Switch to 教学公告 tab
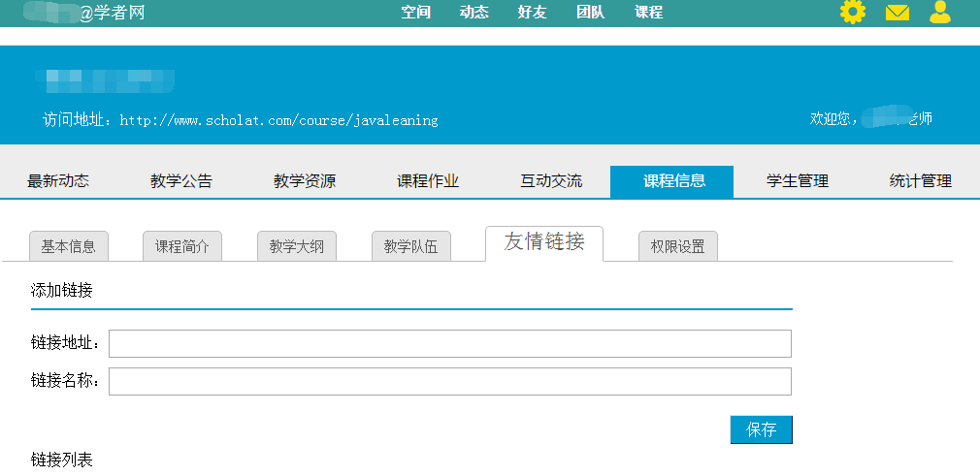This screenshot has height=476, width=980. point(181,181)
